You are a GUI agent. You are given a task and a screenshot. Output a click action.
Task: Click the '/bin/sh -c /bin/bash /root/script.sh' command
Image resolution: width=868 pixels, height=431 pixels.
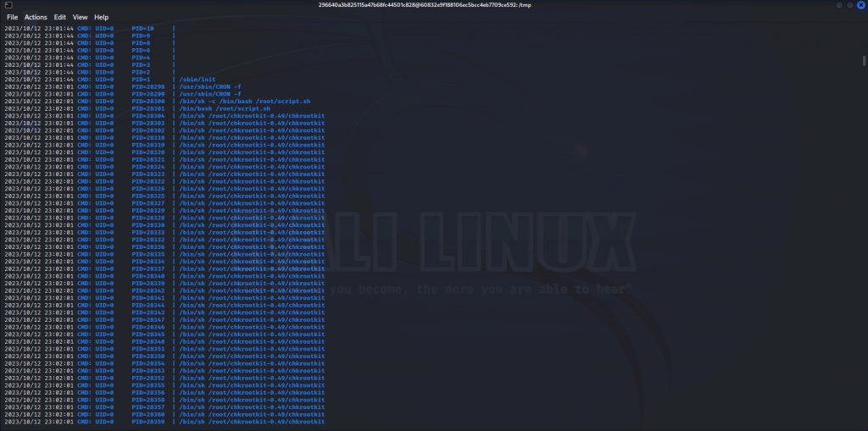point(245,102)
